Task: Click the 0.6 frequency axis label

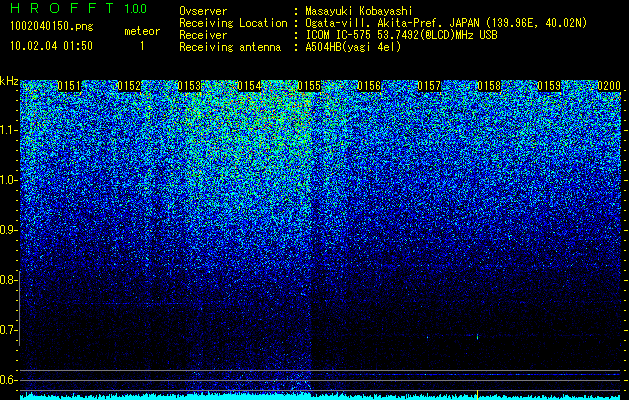Action: point(8,380)
